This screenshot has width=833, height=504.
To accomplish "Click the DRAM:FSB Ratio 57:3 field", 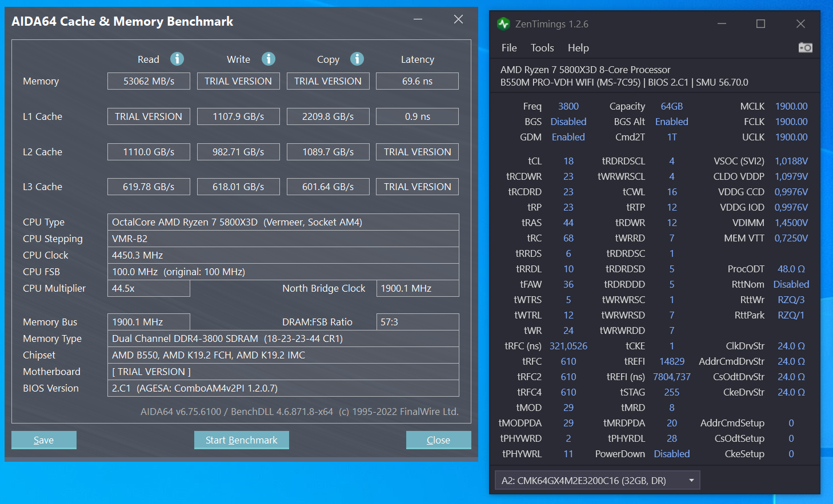I will click(418, 322).
